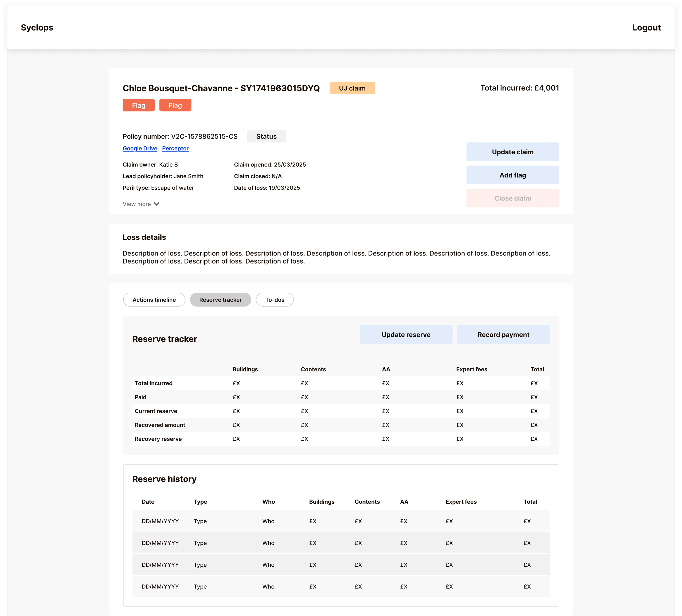Click the first red Flag badge
This screenshot has width=682, height=616.
(138, 106)
